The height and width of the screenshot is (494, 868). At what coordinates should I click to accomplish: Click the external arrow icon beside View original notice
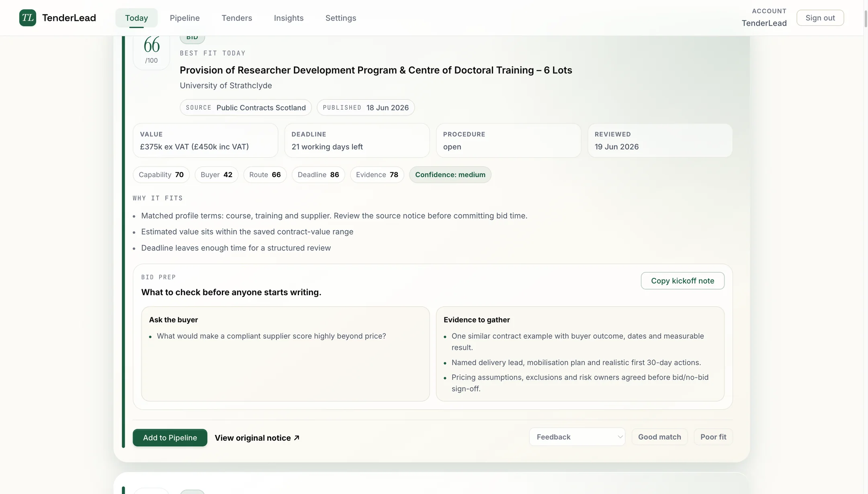pyautogui.click(x=297, y=438)
